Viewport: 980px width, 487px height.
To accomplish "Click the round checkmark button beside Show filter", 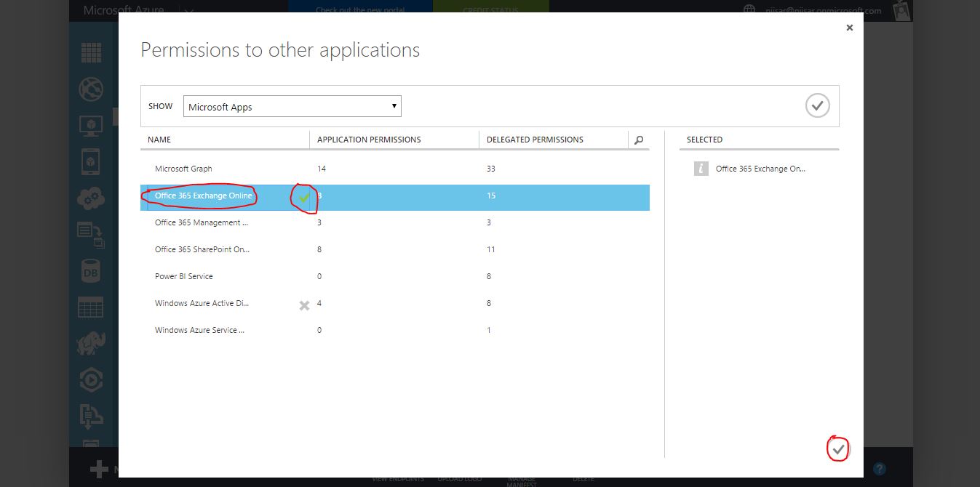I will click(817, 106).
